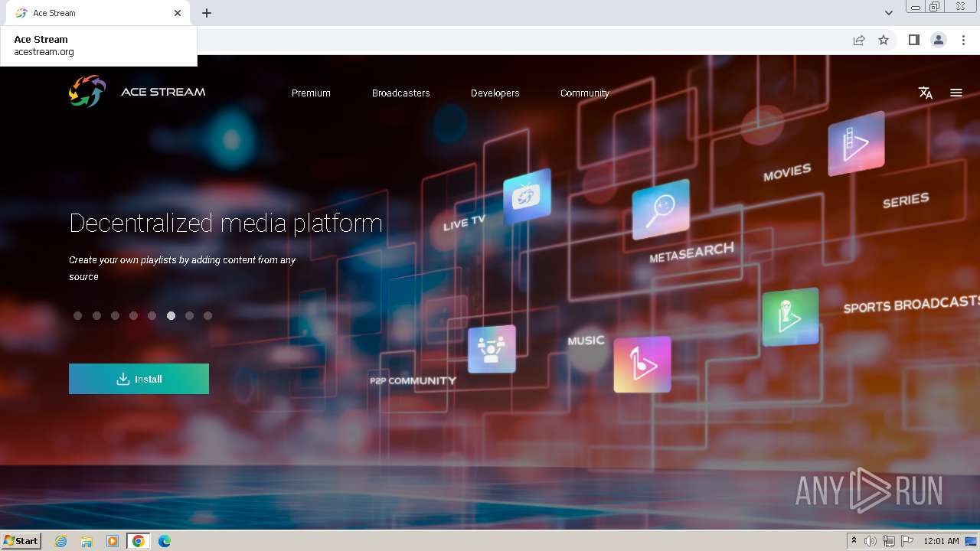The image size is (980, 551).
Task: Open File Explorer from taskbar
Action: (87, 541)
